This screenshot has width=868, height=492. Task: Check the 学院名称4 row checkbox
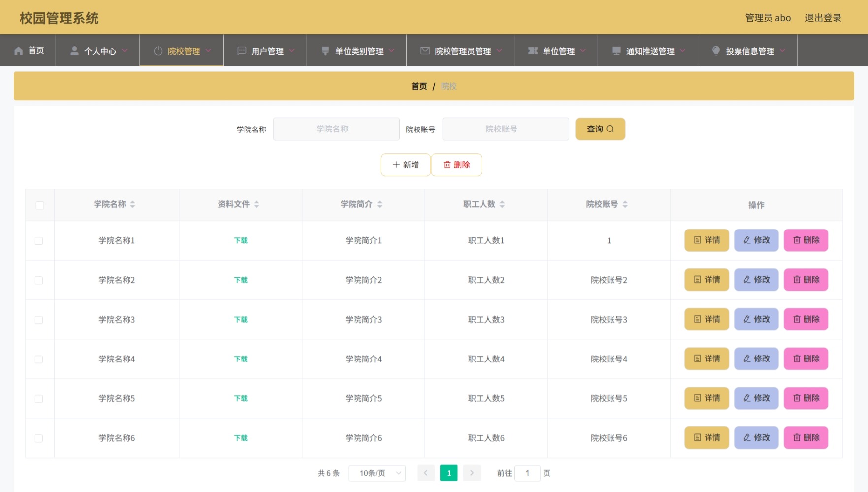point(39,359)
